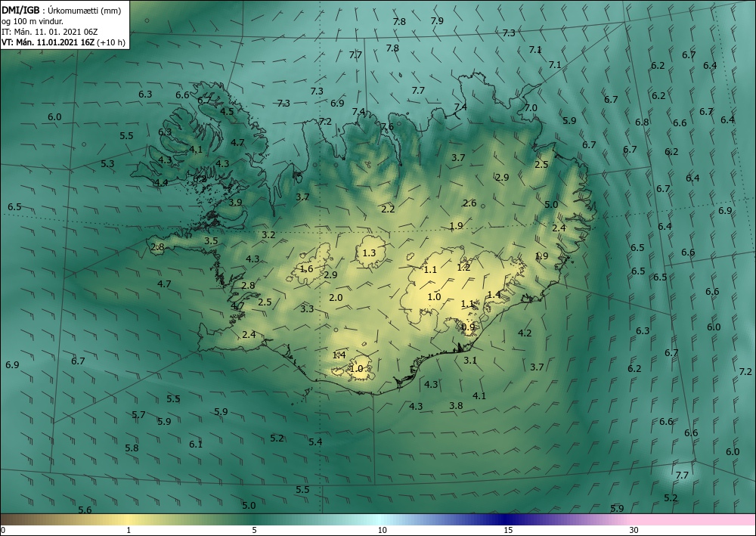Click the 7.6 value label on the map
This screenshot has width=756, height=536.
pyautogui.click(x=386, y=126)
